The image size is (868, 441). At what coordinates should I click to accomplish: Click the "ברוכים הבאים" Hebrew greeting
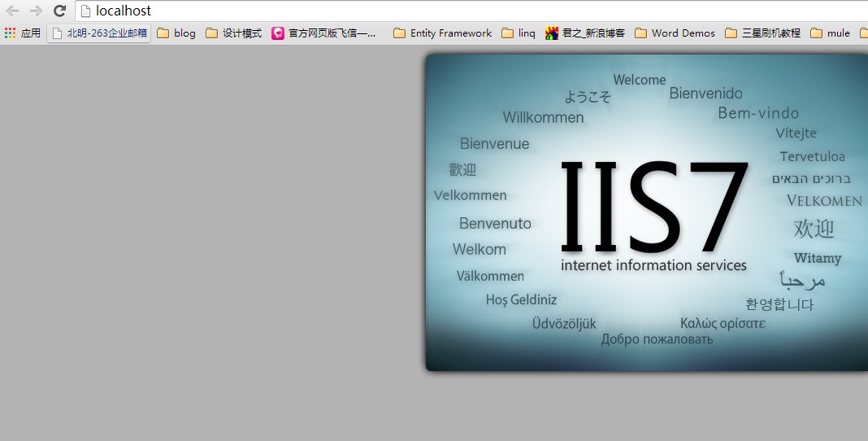coord(811,179)
